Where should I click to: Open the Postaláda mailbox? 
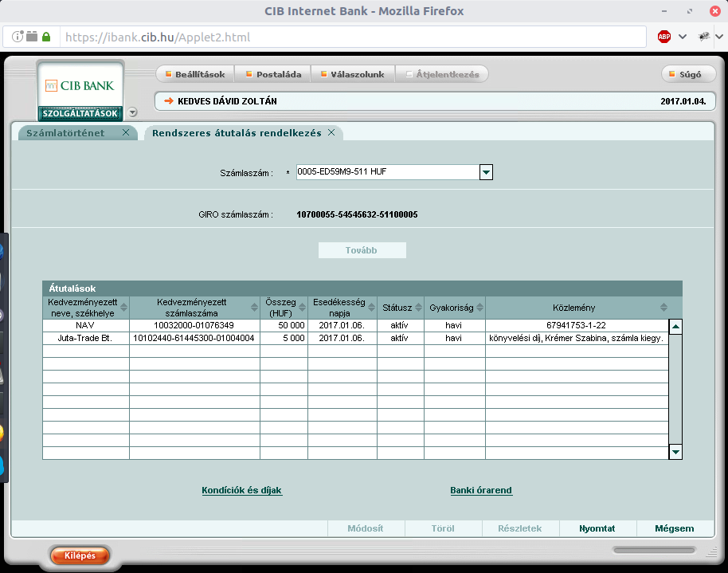[x=273, y=74]
